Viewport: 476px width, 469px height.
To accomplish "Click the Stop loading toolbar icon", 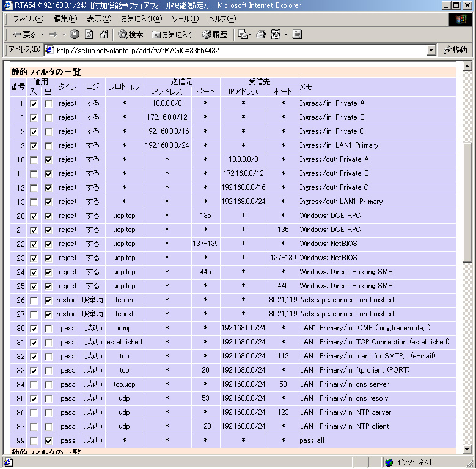I will tap(75, 34).
